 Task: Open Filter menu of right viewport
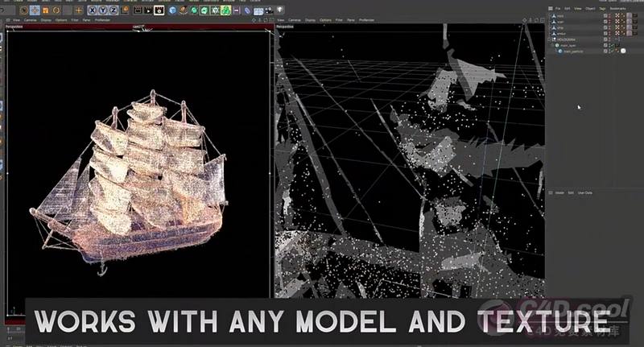[x=339, y=19]
